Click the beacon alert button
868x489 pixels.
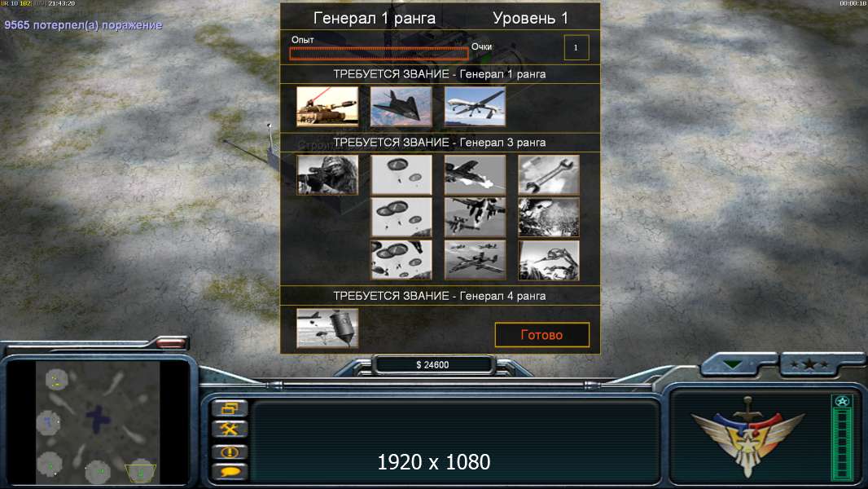pyautogui.click(x=230, y=452)
